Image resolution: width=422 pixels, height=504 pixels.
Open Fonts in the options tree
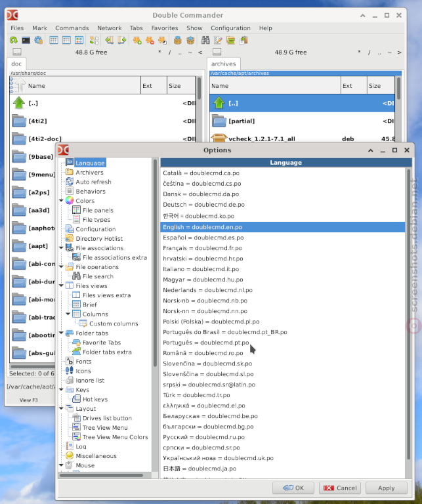(83, 362)
